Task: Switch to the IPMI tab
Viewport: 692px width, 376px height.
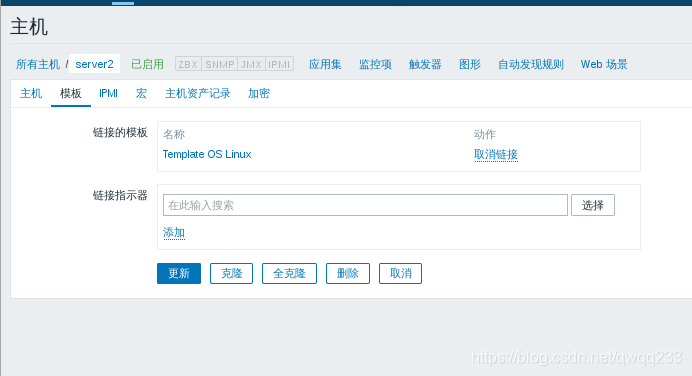Action: click(108, 93)
